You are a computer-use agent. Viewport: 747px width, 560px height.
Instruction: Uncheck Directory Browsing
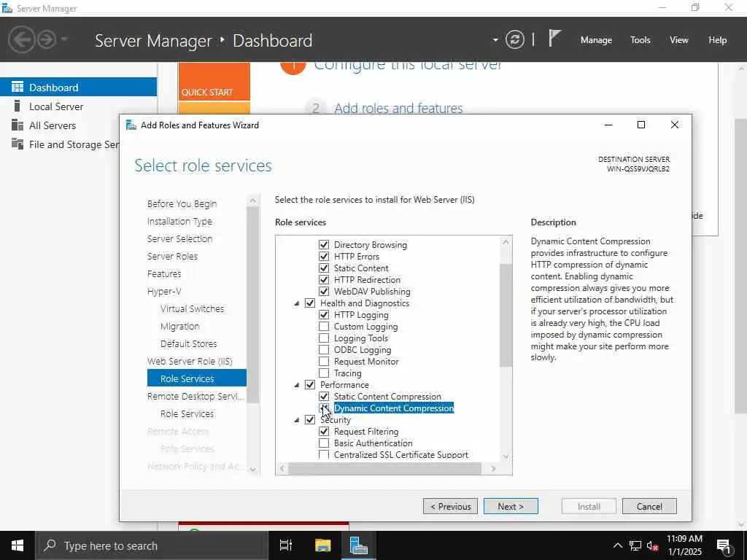click(324, 245)
